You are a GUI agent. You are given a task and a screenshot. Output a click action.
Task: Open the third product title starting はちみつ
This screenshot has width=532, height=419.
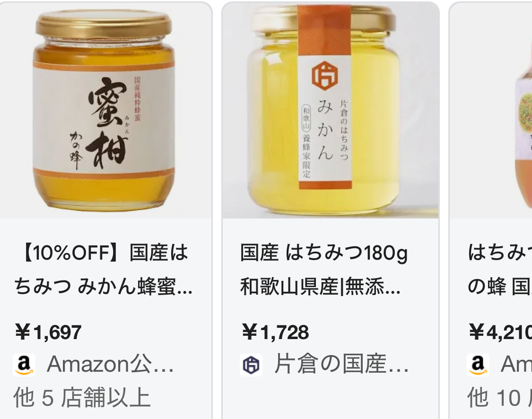tap(499, 270)
